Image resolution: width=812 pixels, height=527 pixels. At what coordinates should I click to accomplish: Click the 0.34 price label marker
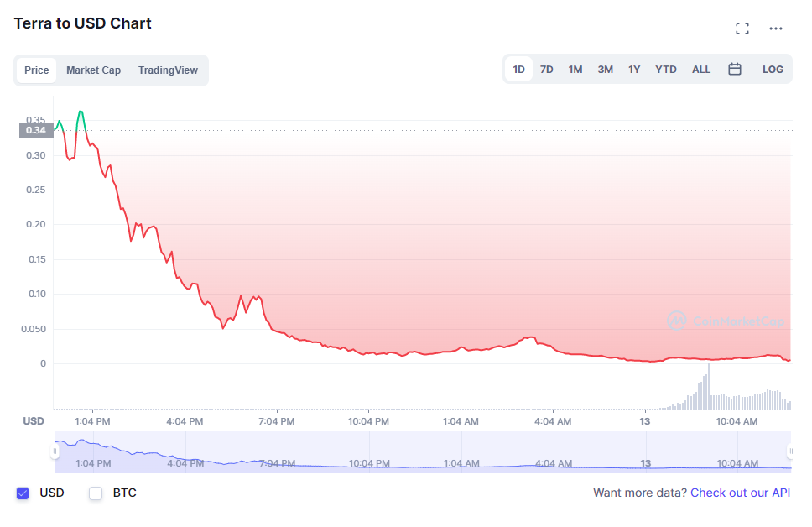[36, 130]
